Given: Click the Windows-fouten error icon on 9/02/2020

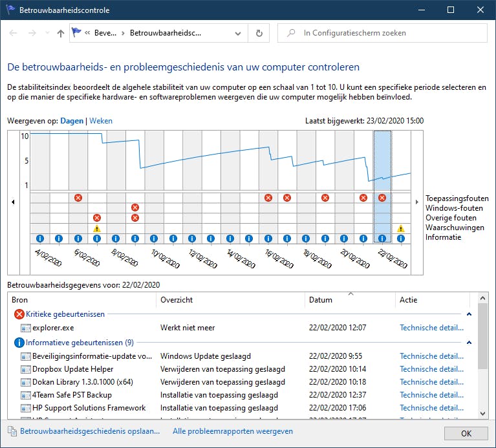Looking at the screenshot, I should pyautogui.click(x=135, y=208).
